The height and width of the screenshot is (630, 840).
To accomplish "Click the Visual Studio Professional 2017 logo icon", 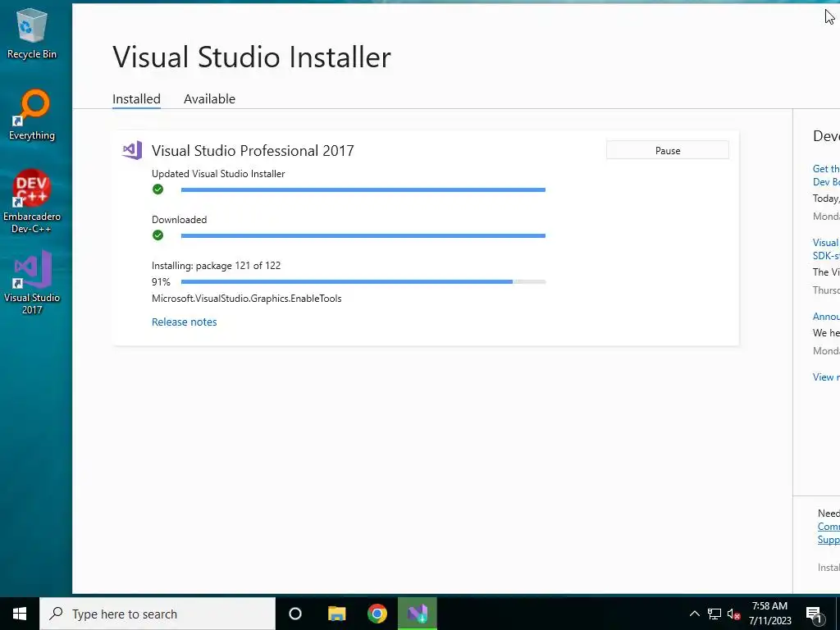I will pos(132,151).
